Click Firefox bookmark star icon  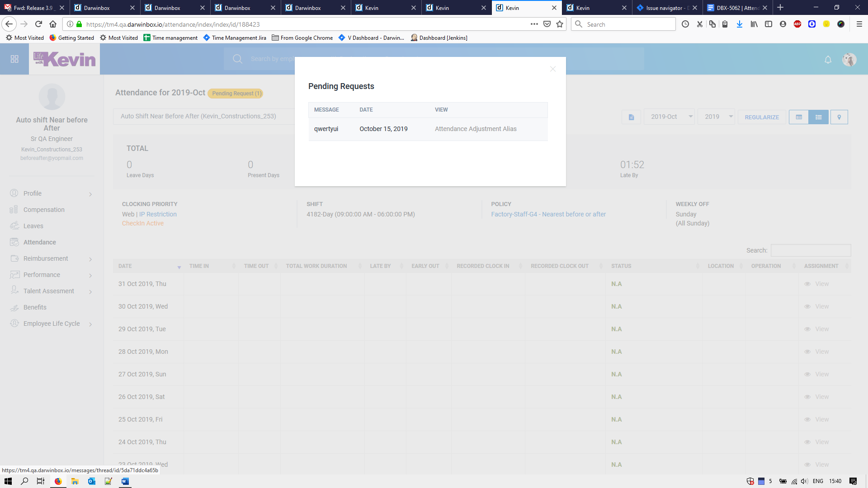pos(560,24)
